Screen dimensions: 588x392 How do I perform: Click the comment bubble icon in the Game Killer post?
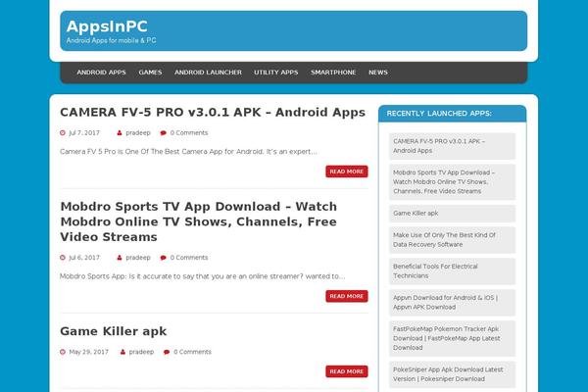167,352
